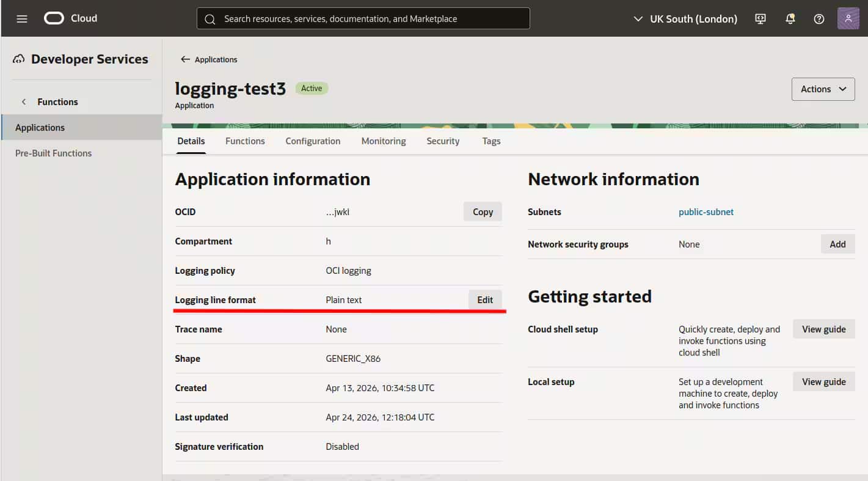Click the GENERIC_X86 shape value
Image resolution: width=868 pixels, height=481 pixels.
click(353, 359)
